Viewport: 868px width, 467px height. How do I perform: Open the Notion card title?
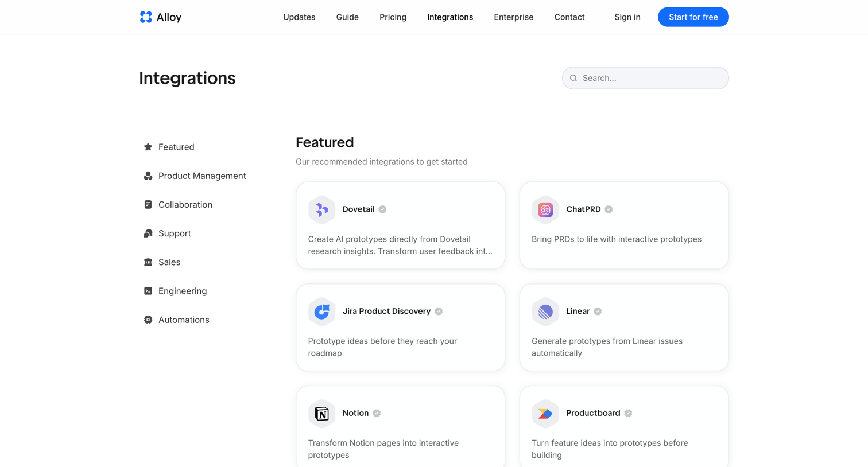[355, 413]
